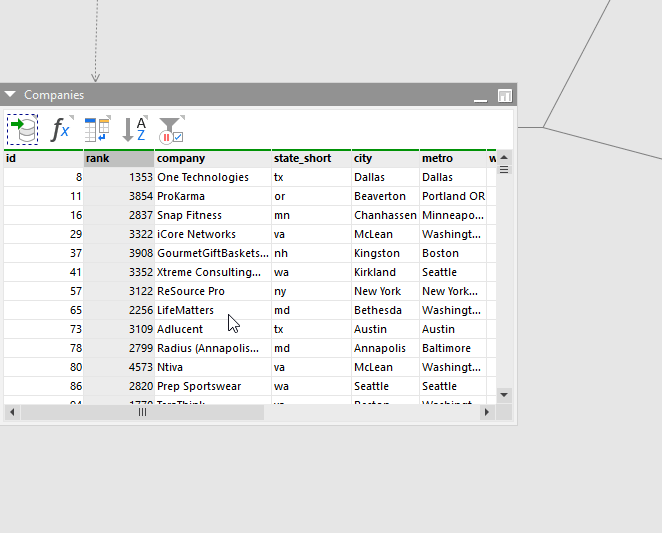Screen dimensions: 662x533
Task: Select the One Technologies cell
Action: 213,177
